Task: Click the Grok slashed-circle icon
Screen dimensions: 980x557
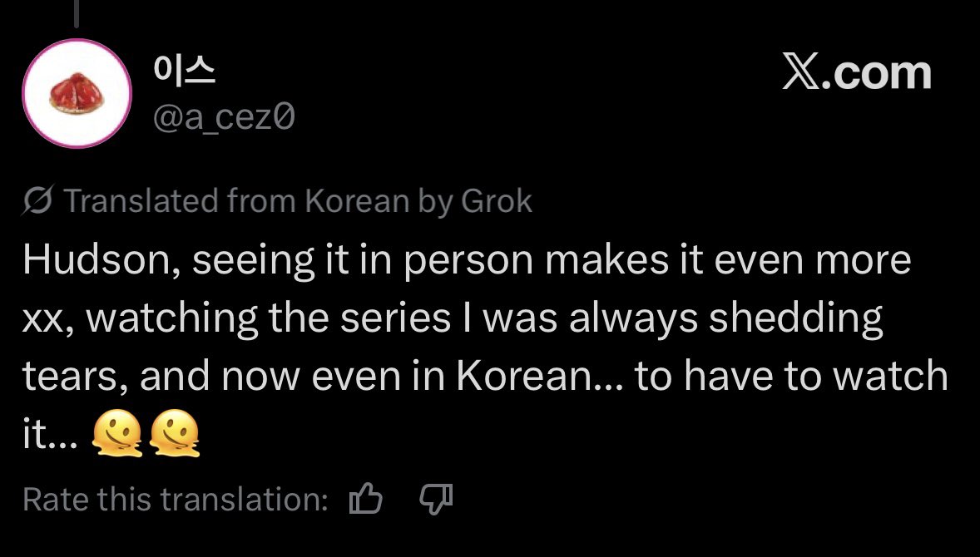Action: [39, 200]
